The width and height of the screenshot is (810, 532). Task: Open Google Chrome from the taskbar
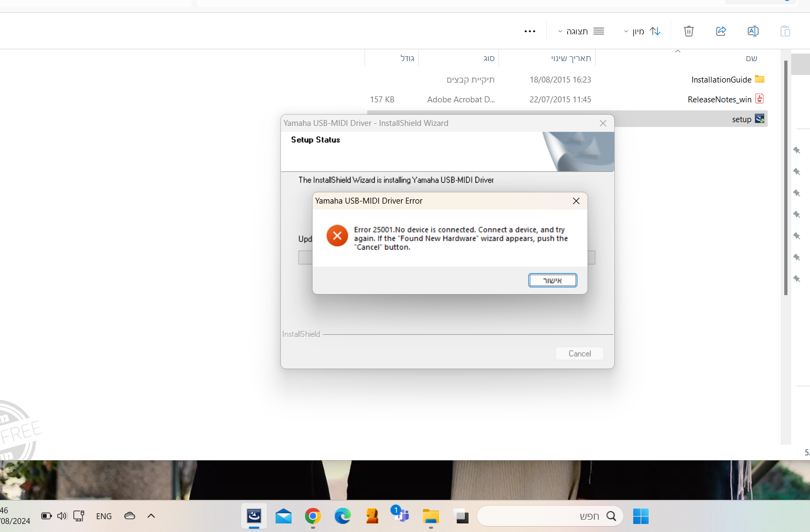(313, 516)
